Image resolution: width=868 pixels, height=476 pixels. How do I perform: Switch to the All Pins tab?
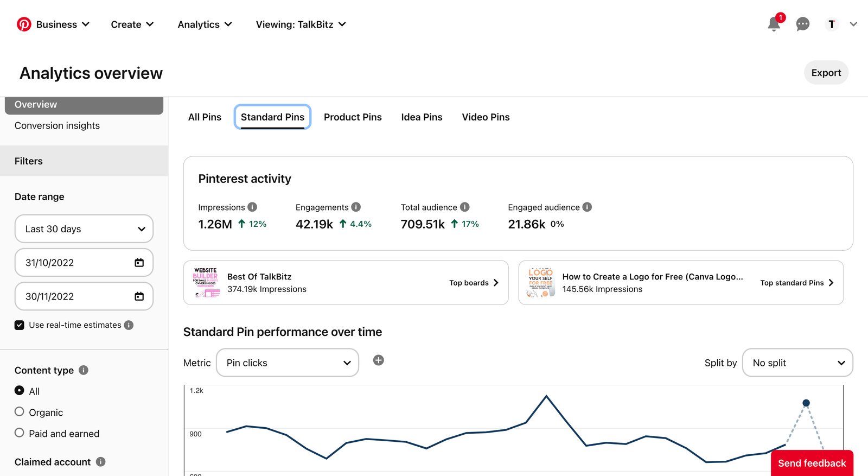coord(205,117)
